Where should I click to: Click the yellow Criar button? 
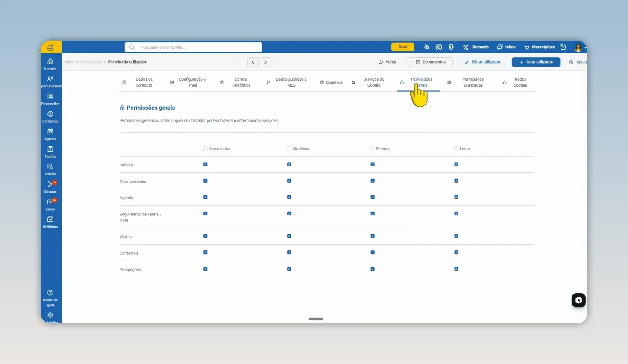coord(403,47)
